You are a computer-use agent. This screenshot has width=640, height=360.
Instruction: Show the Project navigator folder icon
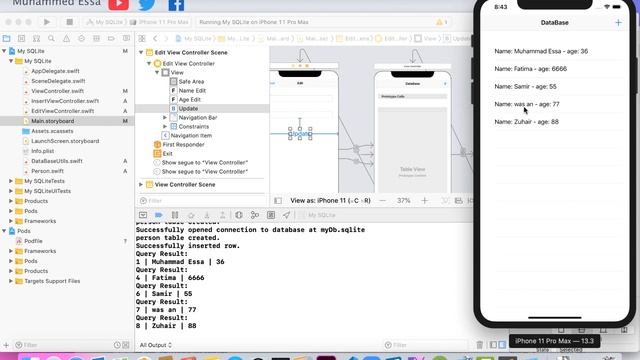pyautogui.click(x=7, y=38)
